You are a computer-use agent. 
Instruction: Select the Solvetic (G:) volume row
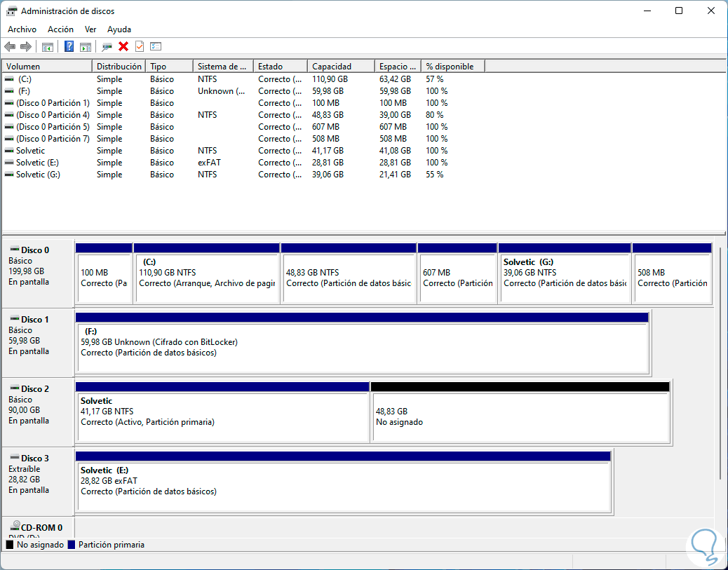pos(243,175)
